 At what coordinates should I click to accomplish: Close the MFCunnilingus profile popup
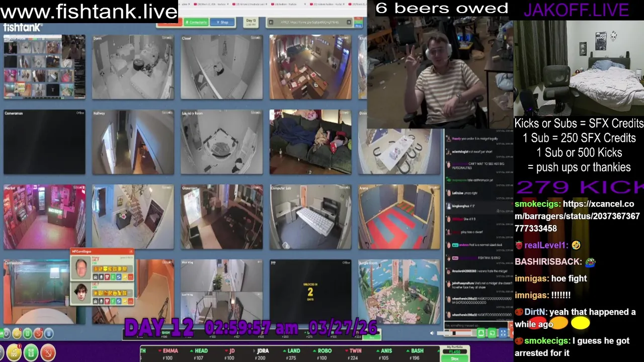[131, 251]
